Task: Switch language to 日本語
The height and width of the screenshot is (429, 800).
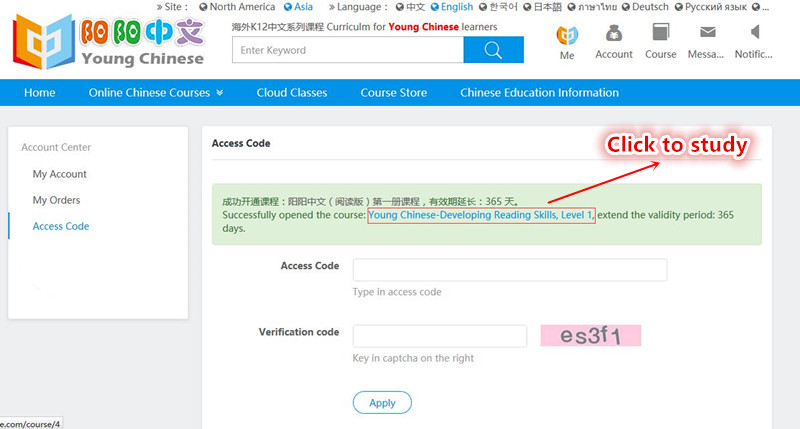Action: point(542,7)
